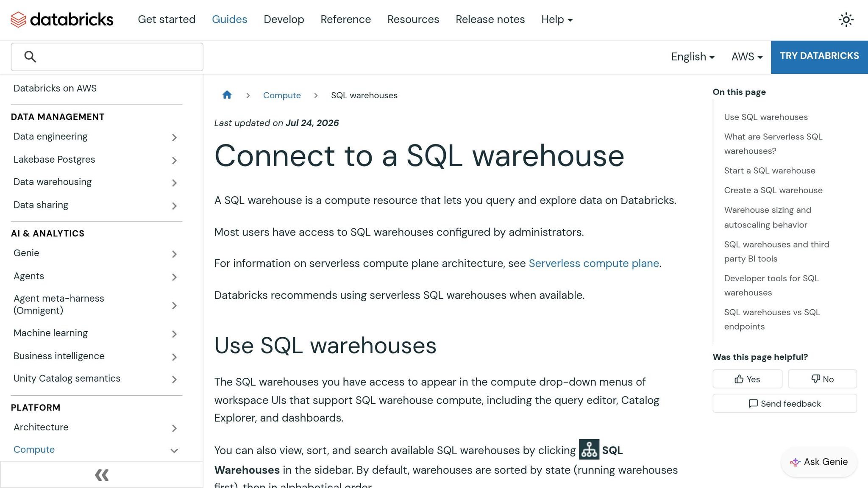868x488 pixels.
Task: Open the Help dropdown menu
Action: pyautogui.click(x=557, y=19)
